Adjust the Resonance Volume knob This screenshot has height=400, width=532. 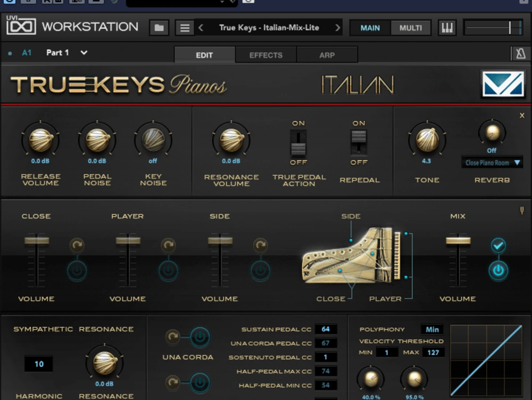click(x=231, y=140)
